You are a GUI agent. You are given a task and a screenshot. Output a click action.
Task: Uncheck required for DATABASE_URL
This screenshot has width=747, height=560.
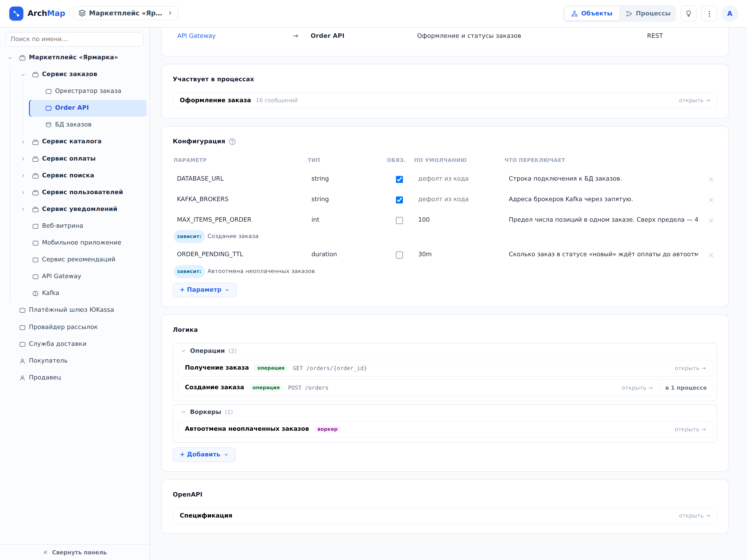(399, 179)
